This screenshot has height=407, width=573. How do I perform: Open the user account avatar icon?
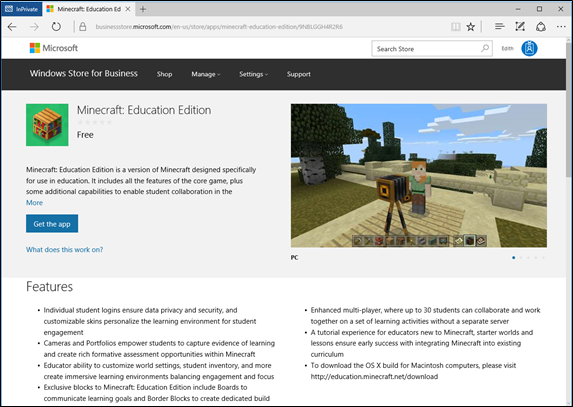(529, 48)
